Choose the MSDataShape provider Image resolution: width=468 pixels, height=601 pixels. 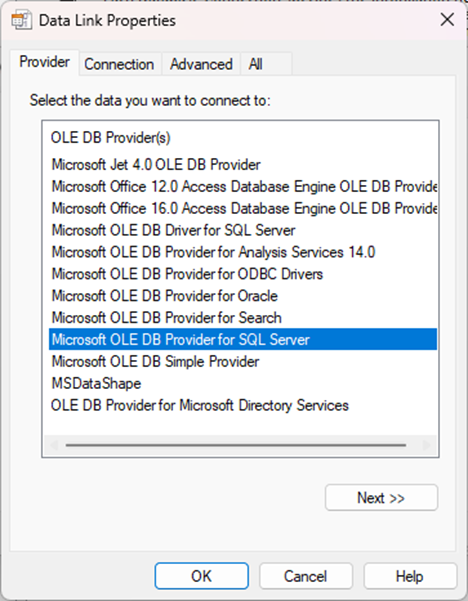[96, 383]
